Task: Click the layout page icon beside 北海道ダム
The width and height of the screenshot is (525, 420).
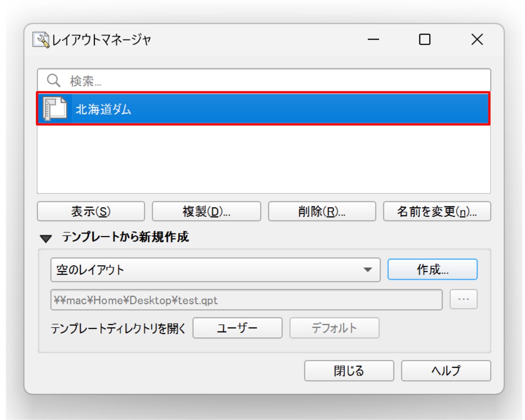Action: point(55,109)
